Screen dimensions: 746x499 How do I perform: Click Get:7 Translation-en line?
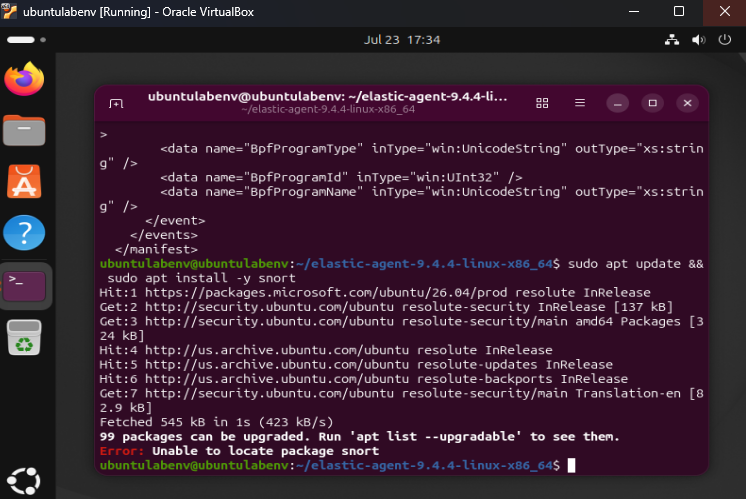(x=401, y=401)
